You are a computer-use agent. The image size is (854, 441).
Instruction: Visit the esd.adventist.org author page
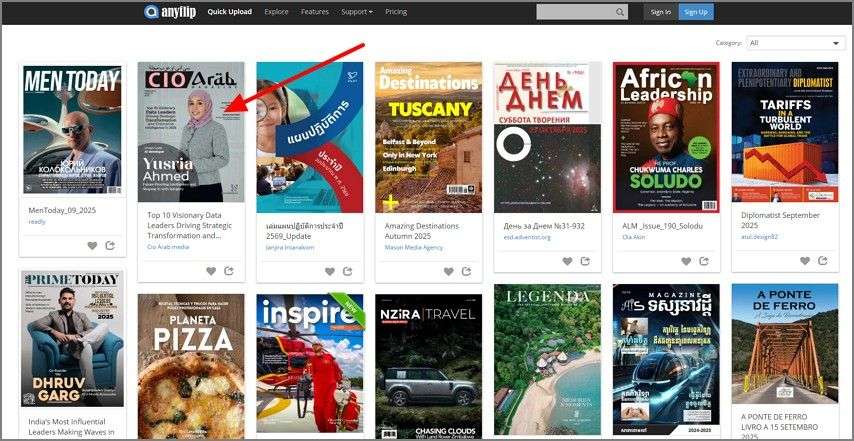pos(527,237)
